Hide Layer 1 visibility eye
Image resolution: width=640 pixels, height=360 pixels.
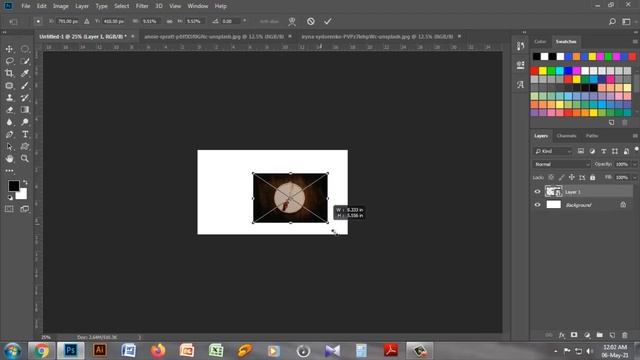pos(537,192)
